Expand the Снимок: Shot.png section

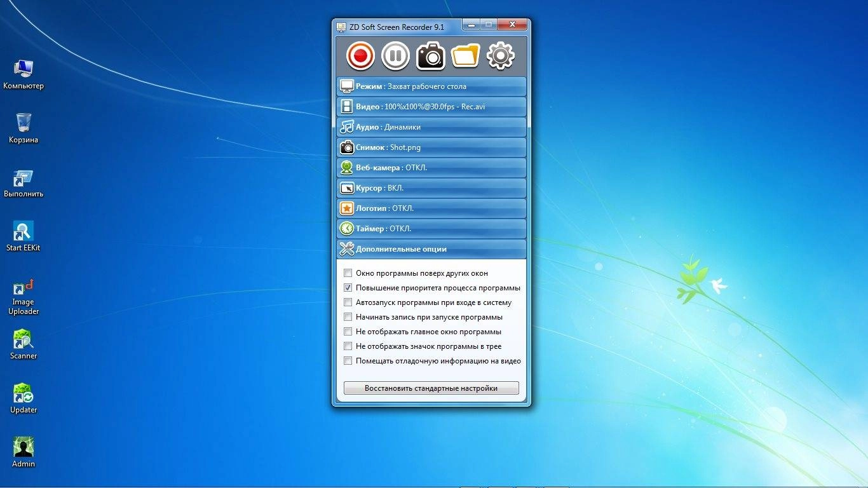[431, 147]
